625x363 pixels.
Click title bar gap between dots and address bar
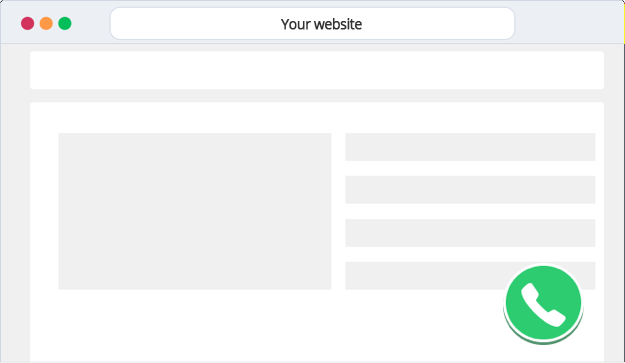click(91, 24)
